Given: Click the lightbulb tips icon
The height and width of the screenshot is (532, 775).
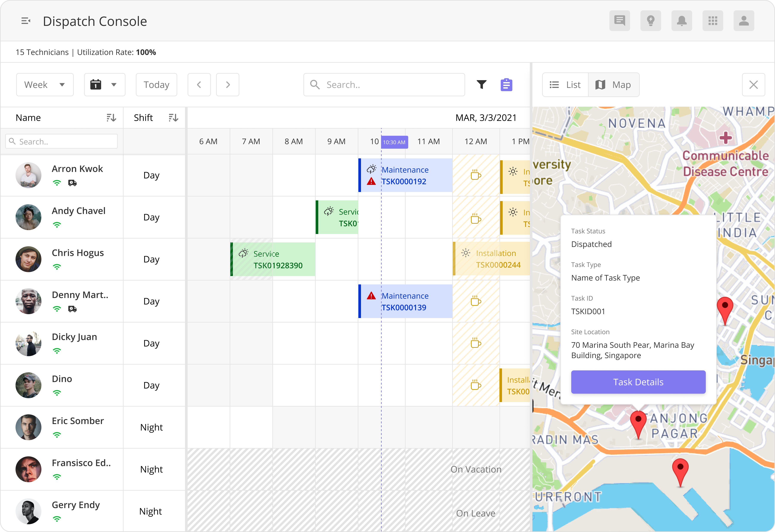Looking at the screenshot, I should (651, 21).
